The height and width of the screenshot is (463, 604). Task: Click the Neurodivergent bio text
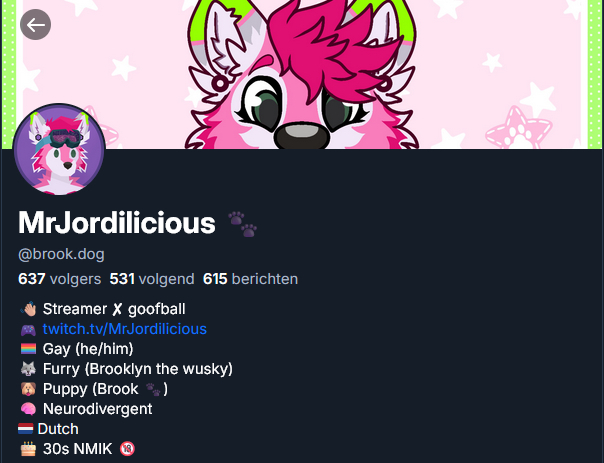point(97,409)
